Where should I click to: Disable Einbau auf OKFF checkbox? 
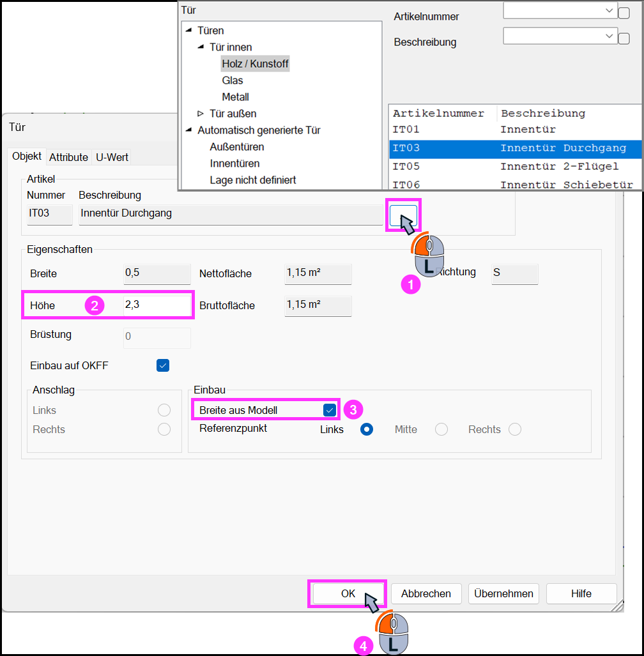tap(163, 365)
